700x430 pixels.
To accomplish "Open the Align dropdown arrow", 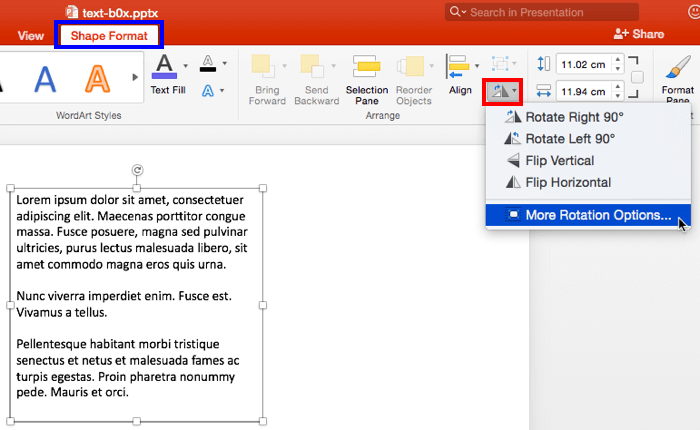I will pos(477,66).
